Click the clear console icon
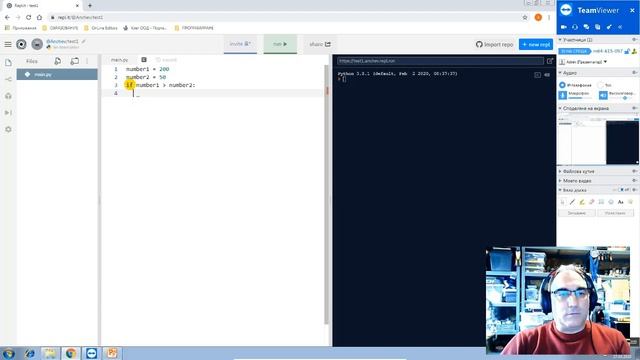Viewport: 640px width, 360px height. pos(547,75)
